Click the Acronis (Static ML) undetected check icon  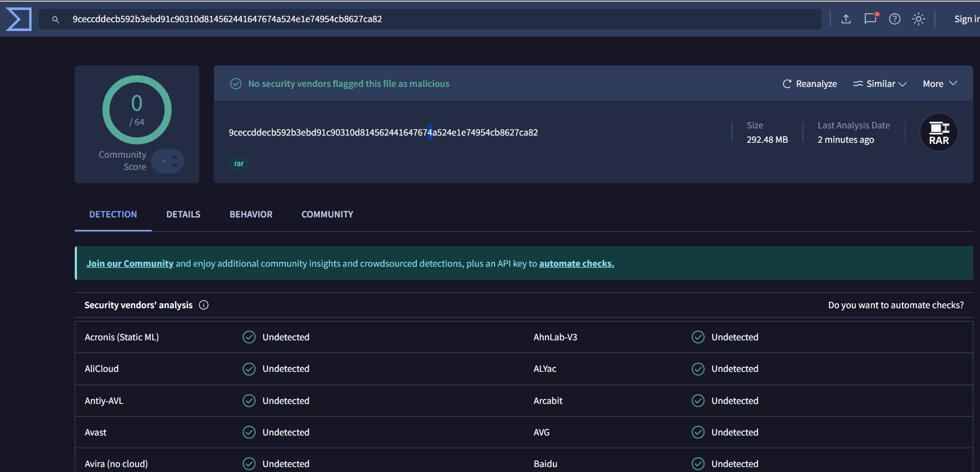coord(249,337)
